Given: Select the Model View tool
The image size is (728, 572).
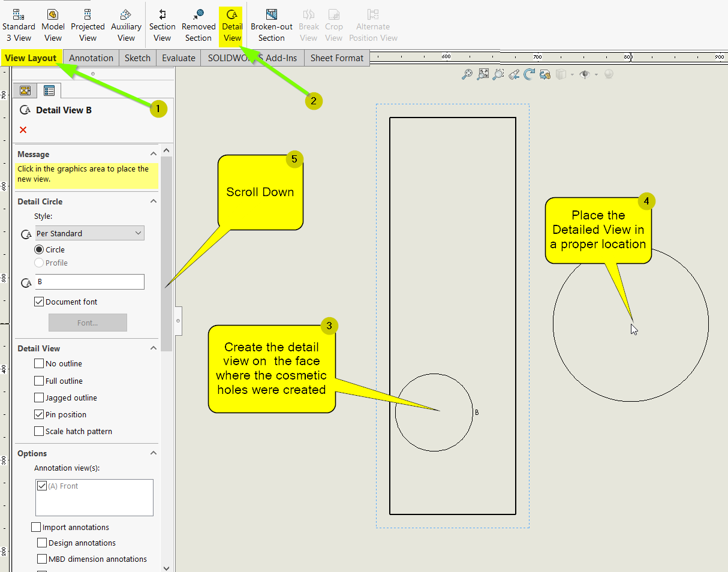Looking at the screenshot, I should (x=53, y=25).
